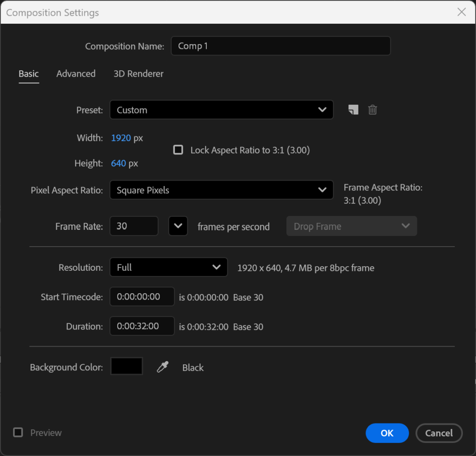The image size is (476, 456).
Task: Select the Basic tab
Action: point(28,74)
